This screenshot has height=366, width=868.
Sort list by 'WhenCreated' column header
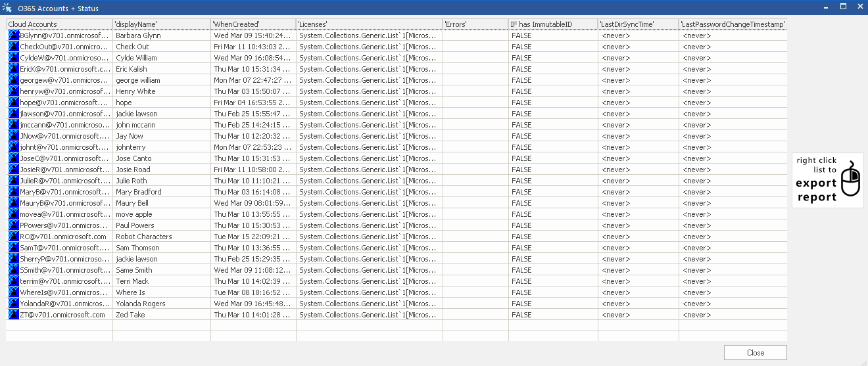[253, 24]
